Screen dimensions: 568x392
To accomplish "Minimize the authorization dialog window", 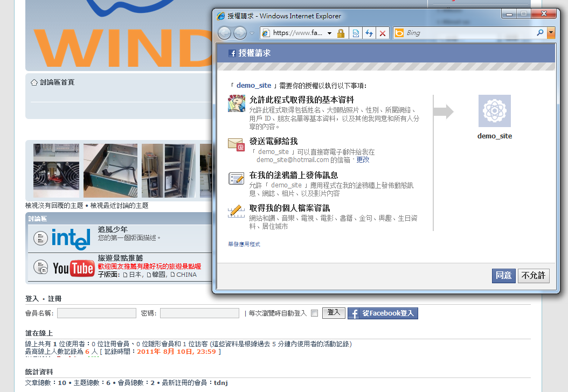I will [x=509, y=14].
